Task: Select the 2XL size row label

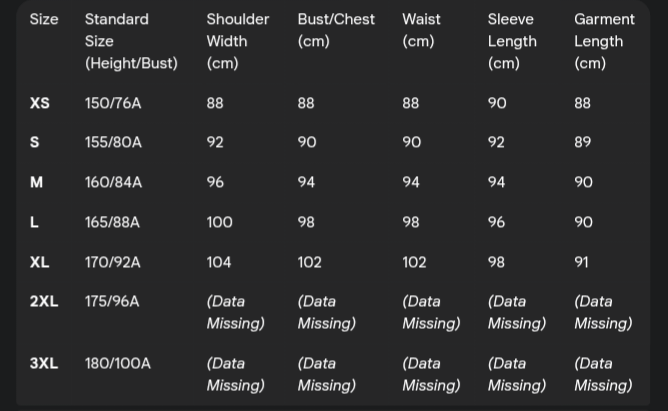Action: 44,301
